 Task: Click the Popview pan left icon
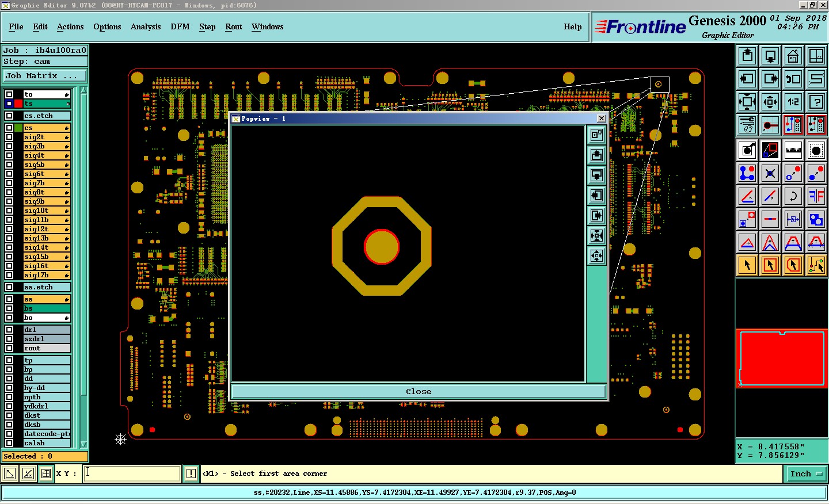point(597,196)
